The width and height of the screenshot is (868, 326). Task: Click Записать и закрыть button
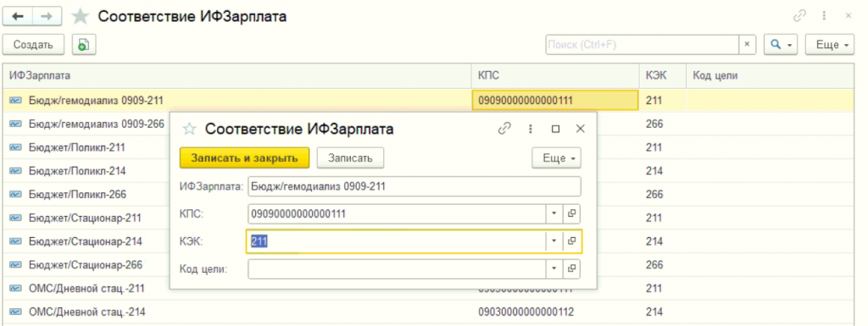[244, 158]
